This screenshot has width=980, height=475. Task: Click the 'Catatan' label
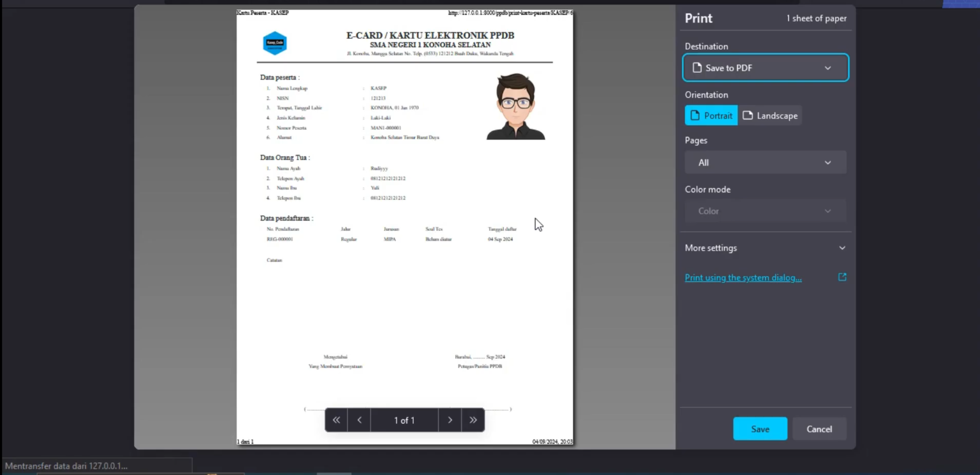click(274, 260)
